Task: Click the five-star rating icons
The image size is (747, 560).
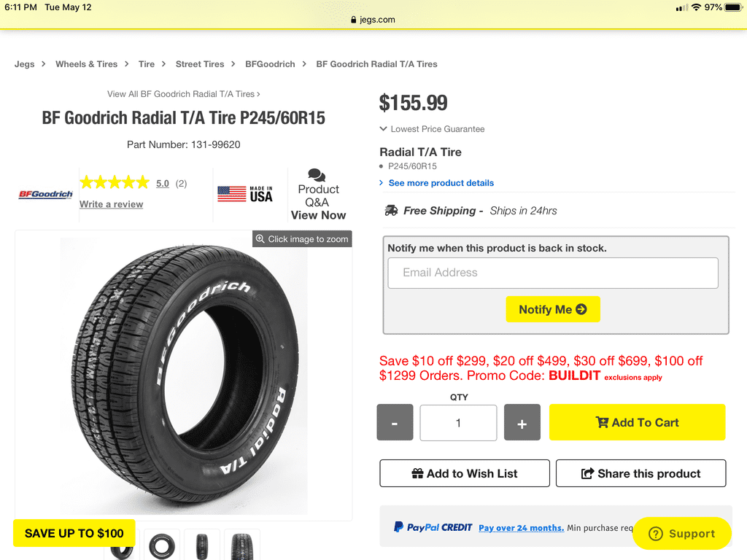Action: tap(114, 183)
